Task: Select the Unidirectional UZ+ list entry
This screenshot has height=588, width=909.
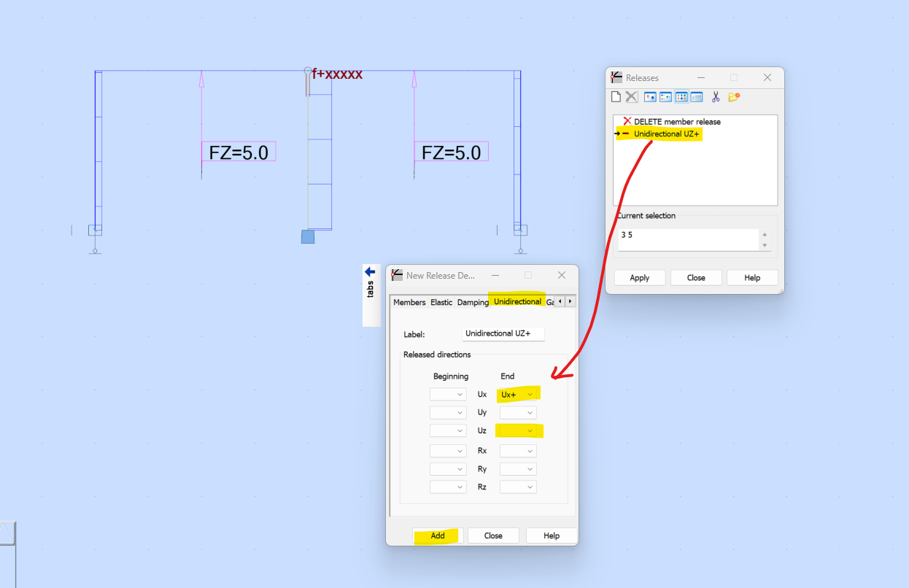Action: (667, 134)
